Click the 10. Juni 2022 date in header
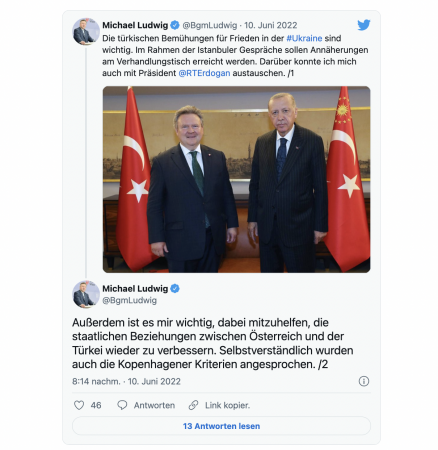 270,25
